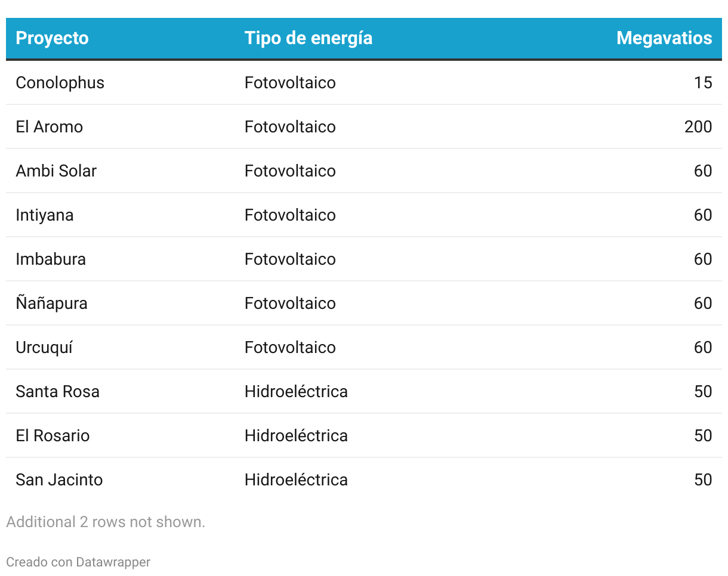The height and width of the screenshot is (576, 728).
Task: Open the Creado con Datawrapper link
Action: pyautogui.click(x=78, y=562)
